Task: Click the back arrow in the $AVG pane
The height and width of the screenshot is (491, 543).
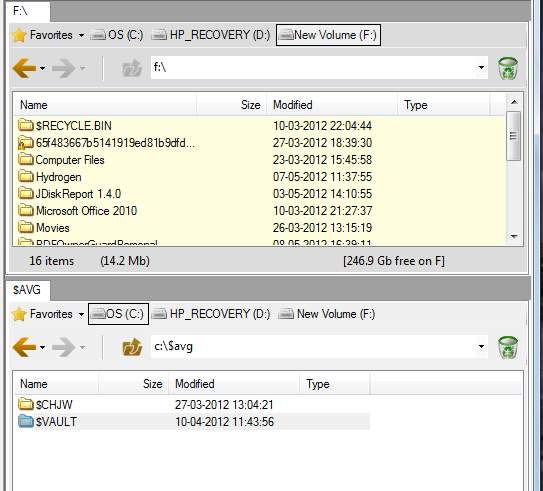Action: tap(24, 347)
